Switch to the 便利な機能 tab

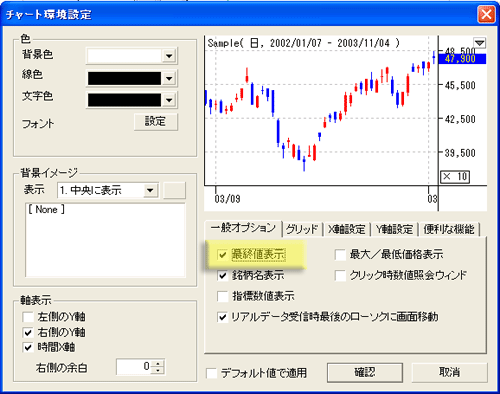449,229
